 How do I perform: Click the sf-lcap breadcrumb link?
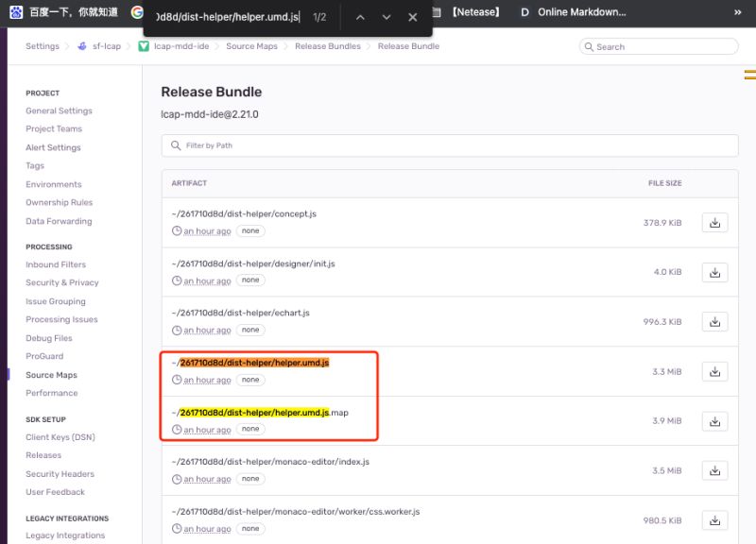click(107, 45)
